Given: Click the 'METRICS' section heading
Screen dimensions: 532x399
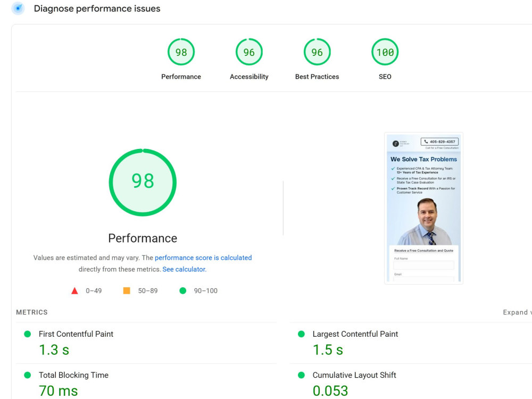Looking at the screenshot, I should pyautogui.click(x=32, y=312).
